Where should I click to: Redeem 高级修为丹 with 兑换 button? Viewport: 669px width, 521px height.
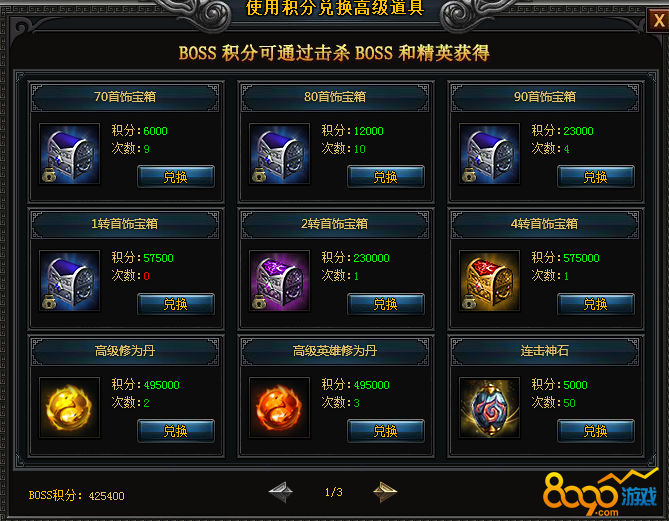pyautogui.click(x=176, y=431)
